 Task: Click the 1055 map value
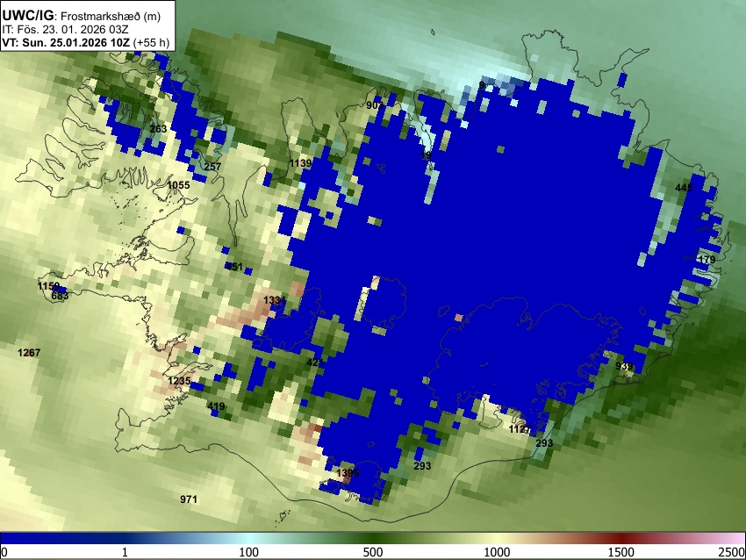tap(178, 185)
